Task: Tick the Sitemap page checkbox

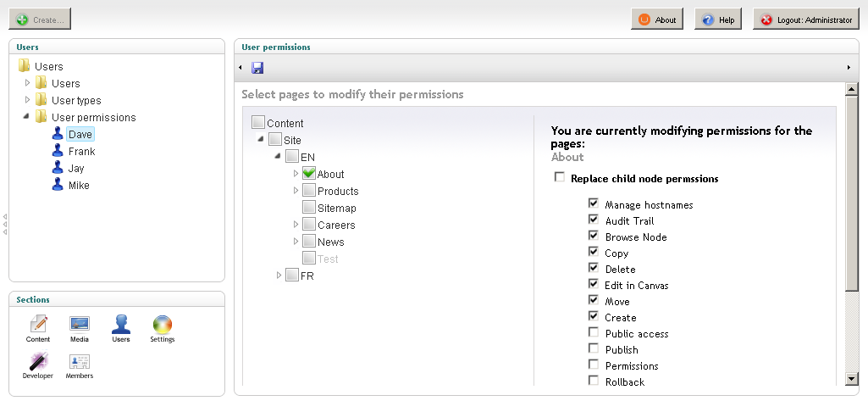Action: click(x=309, y=208)
